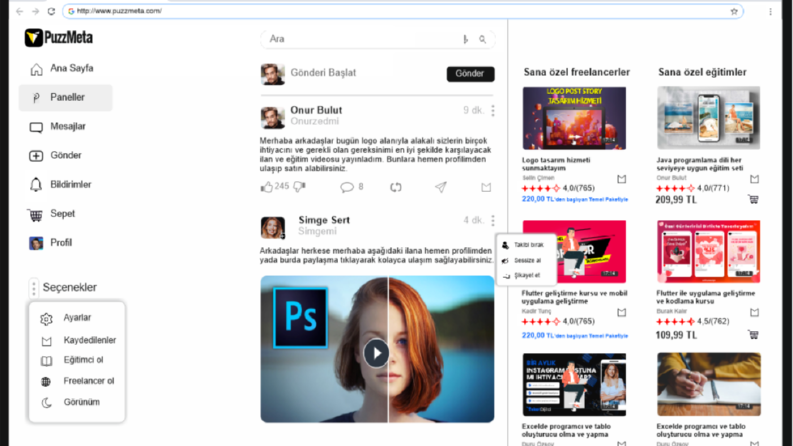Image resolution: width=793 pixels, height=446 pixels.
Task: Add Flutter ile uygulama course to cart
Action: pyautogui.click(x=754, y=335)
